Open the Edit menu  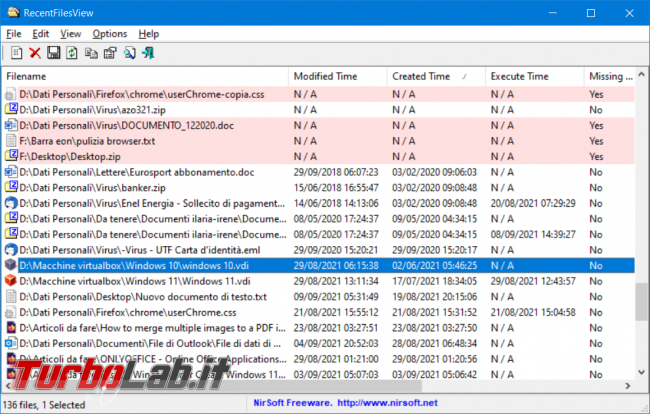coord(41,34)
